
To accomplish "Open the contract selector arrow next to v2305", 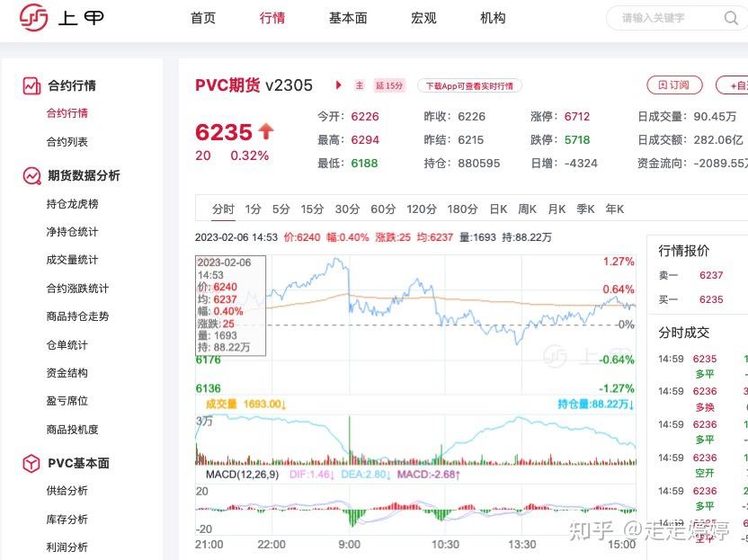I will (339, 85).
